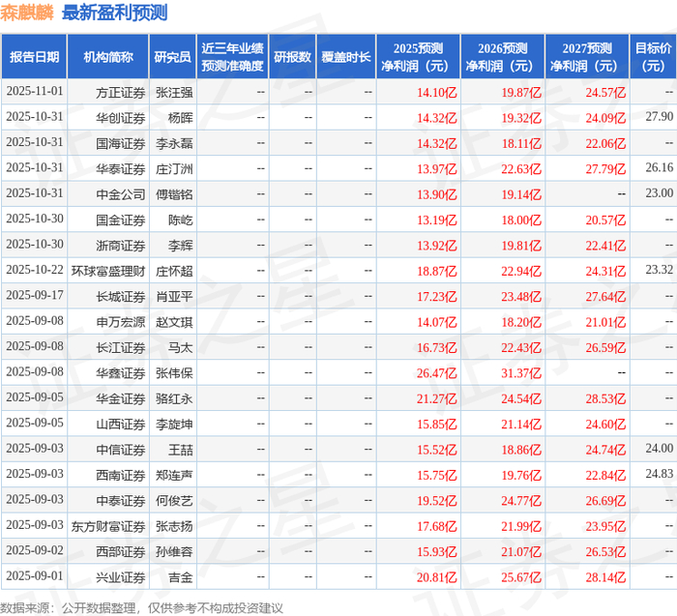Select the 2025-09-17 report date cell

click(35, 295)
